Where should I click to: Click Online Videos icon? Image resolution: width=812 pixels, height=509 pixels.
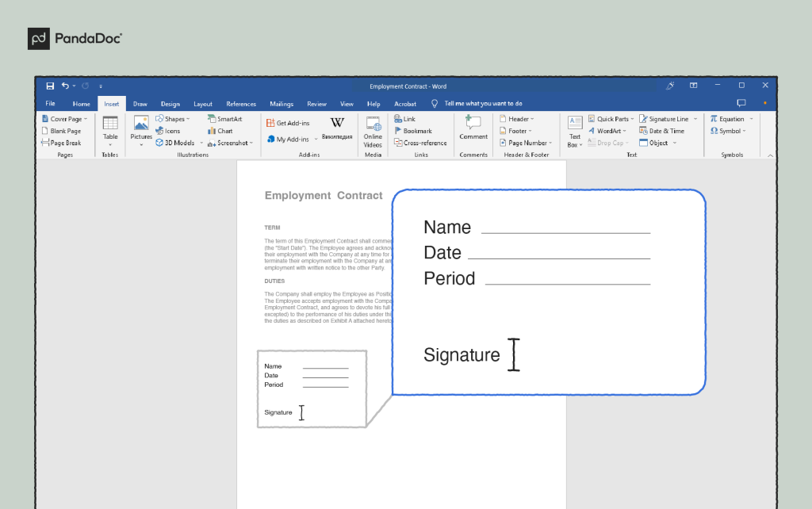373,124
